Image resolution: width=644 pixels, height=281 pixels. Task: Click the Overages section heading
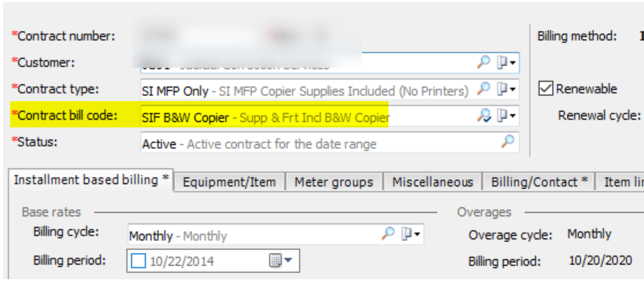[x=484, y=212]
